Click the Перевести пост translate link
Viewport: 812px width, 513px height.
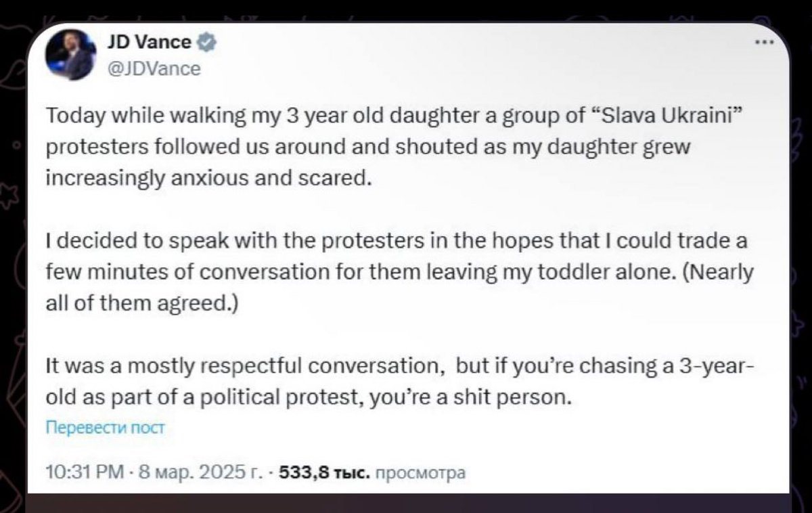coord(105,428)
